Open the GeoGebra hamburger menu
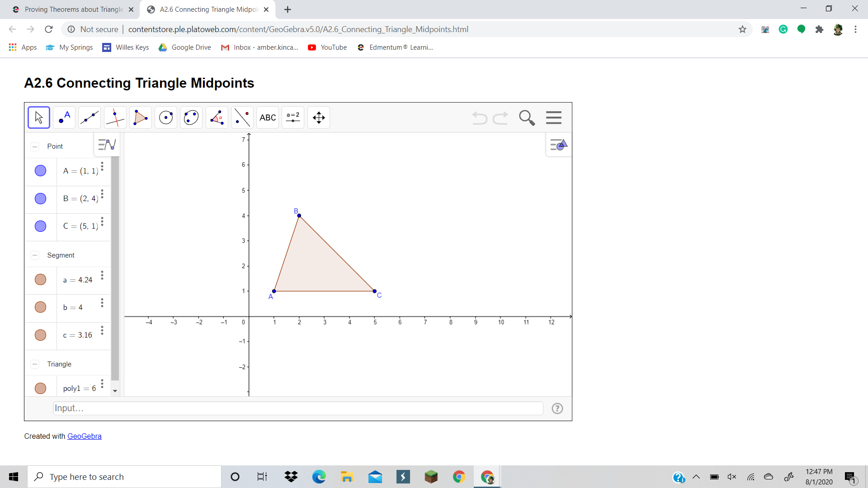 [553, 117]
